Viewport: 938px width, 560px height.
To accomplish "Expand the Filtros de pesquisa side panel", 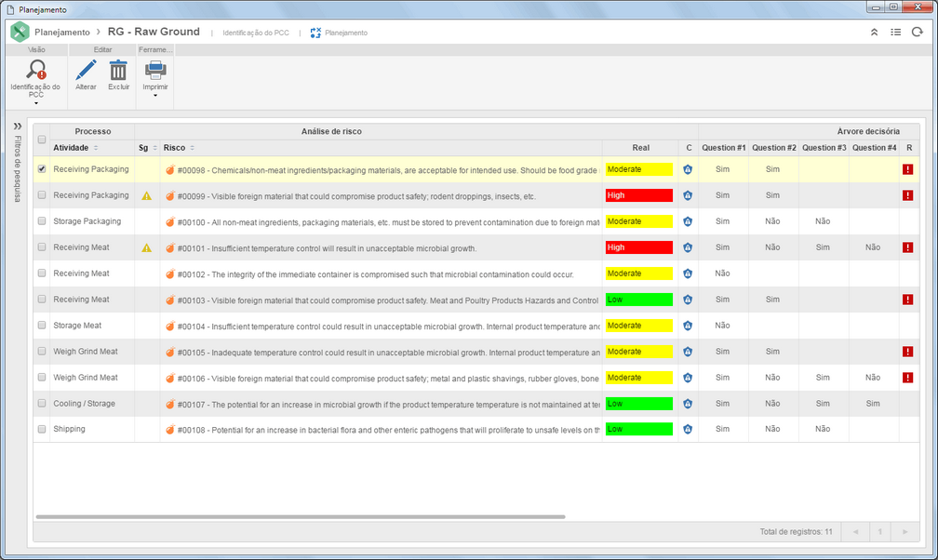I will coord(18,127).
